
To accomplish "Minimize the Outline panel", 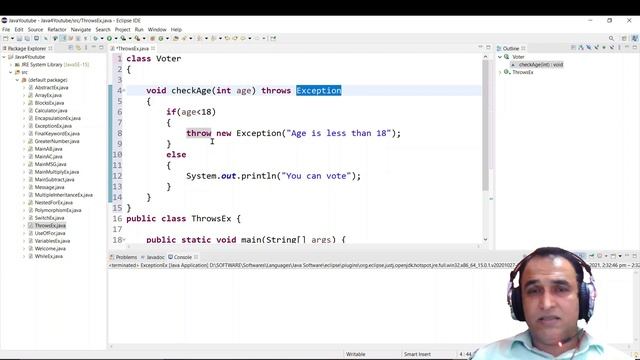I will 627,48.
